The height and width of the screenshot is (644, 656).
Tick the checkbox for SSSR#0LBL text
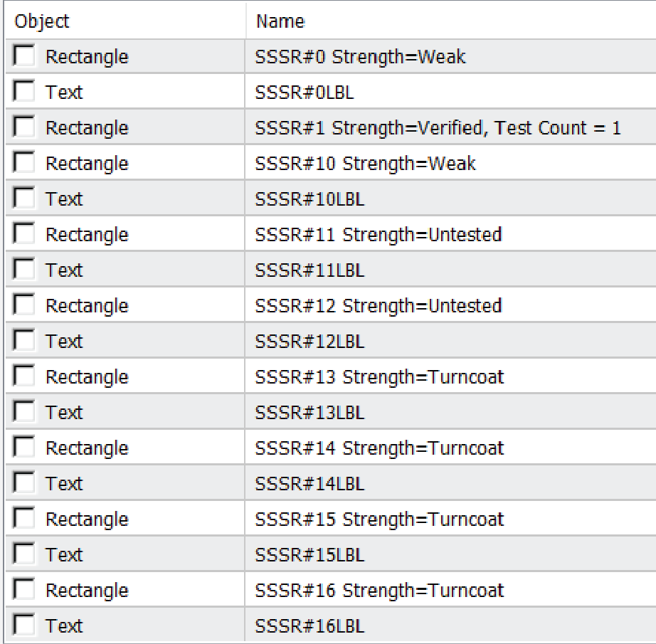click(24, 91)
